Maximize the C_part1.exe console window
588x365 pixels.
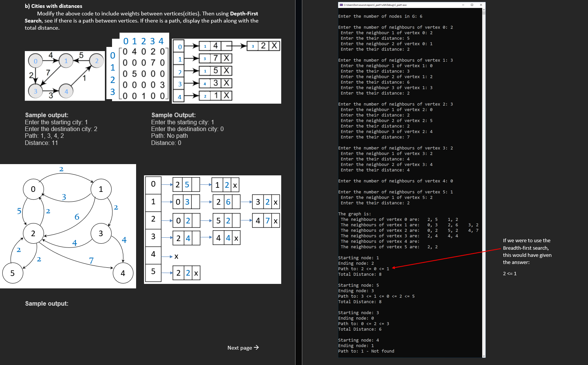coord(471,5)
